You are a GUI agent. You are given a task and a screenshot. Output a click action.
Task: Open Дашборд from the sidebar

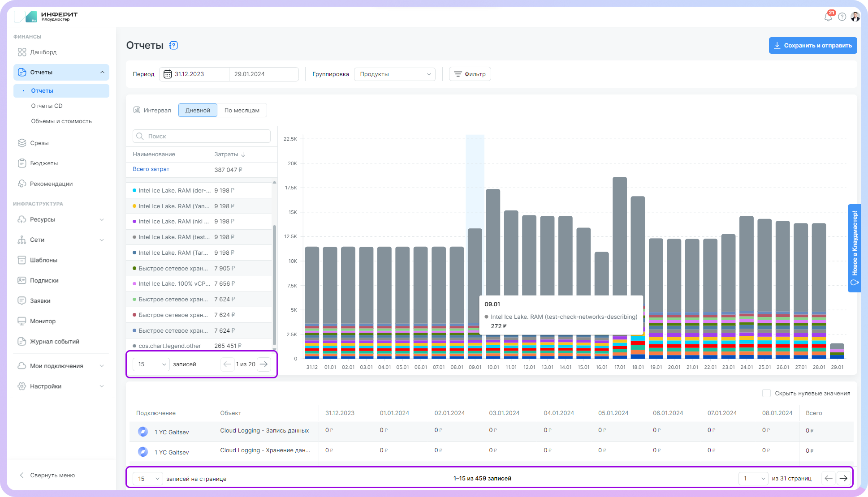[43, 52]
